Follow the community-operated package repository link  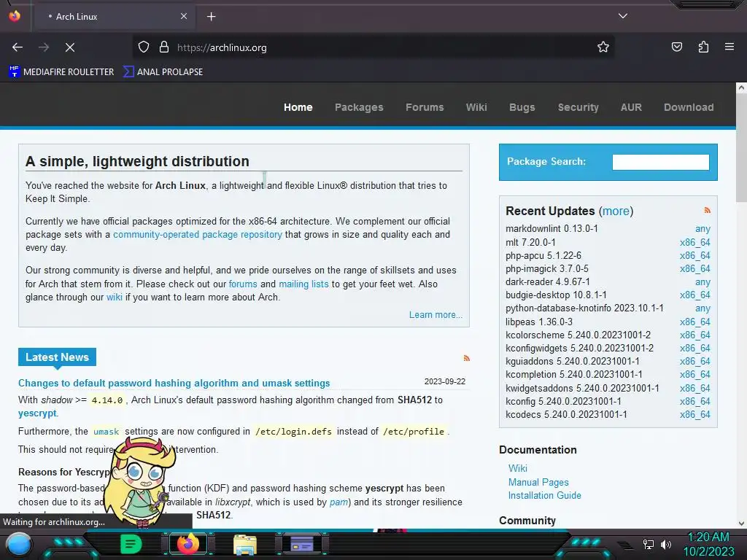pos(197,234)
